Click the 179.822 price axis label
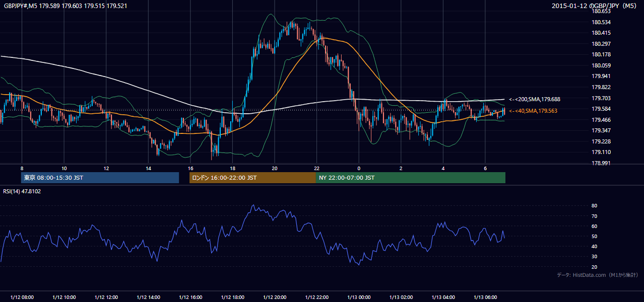The height and width of the screenshot is (302, 644). tap(602, 87)
